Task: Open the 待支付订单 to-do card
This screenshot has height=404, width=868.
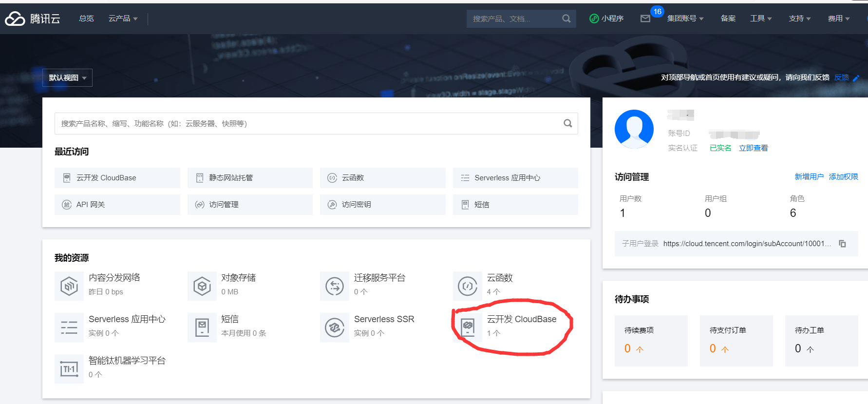Action: 736,341
